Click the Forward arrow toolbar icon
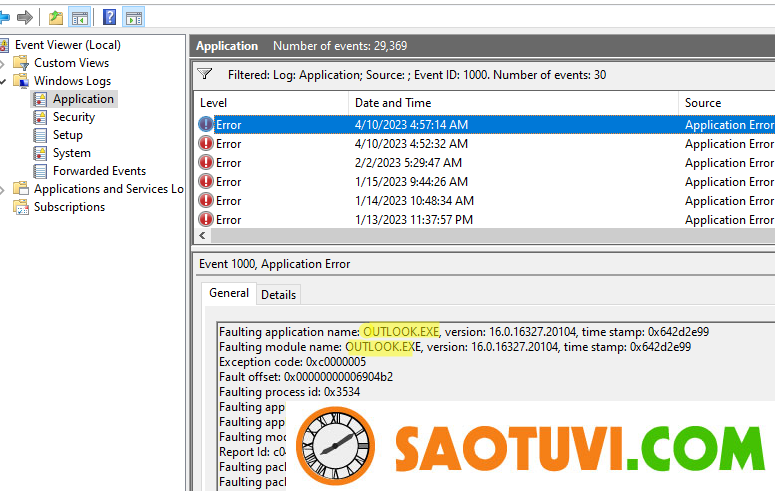 point(24,18)
